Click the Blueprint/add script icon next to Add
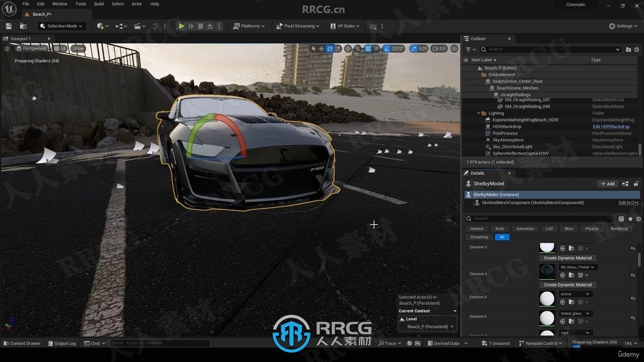This screenshot has height=362, width=644. 625,184
